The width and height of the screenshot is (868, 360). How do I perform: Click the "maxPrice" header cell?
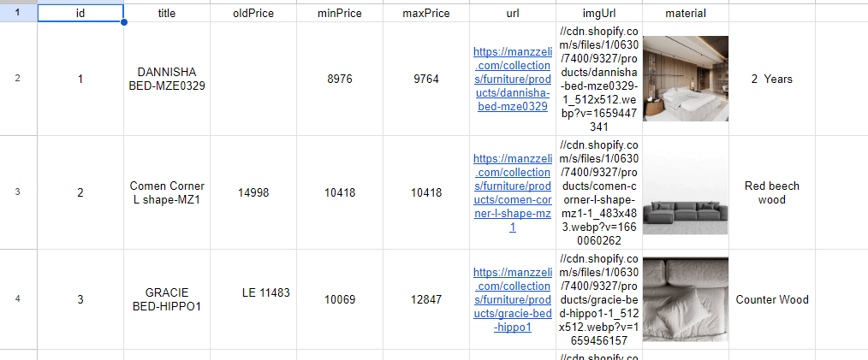[x=426, y=13]
